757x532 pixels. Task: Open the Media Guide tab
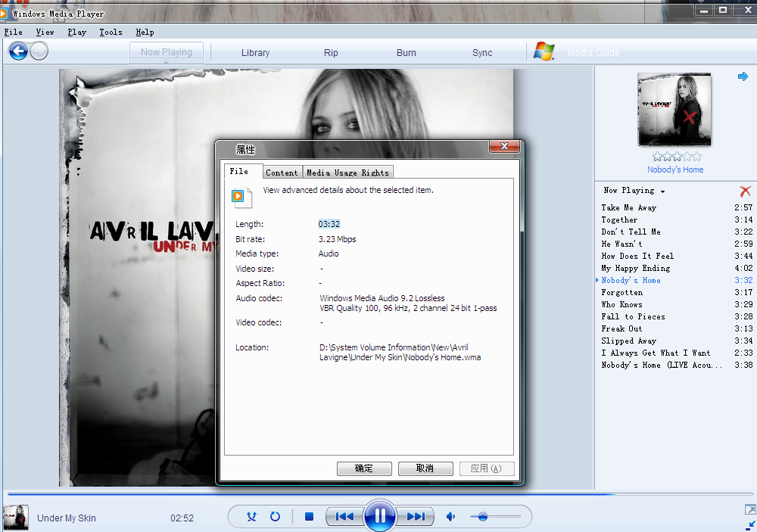(593, 53)
